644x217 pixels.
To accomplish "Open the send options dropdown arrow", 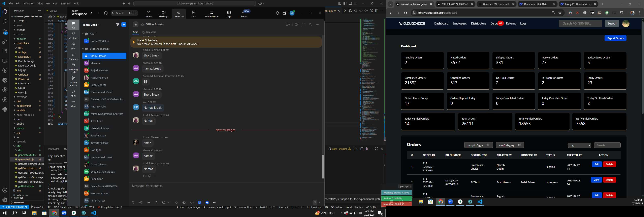I will (320, 203).
